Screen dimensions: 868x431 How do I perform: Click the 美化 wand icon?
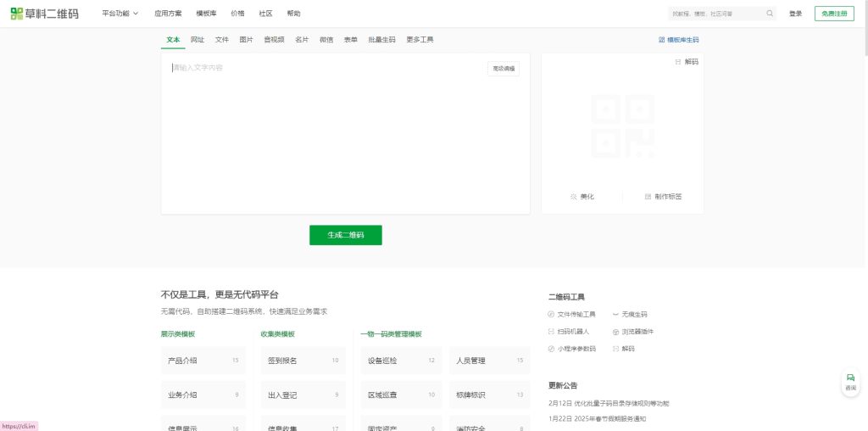tap(574, 197)
